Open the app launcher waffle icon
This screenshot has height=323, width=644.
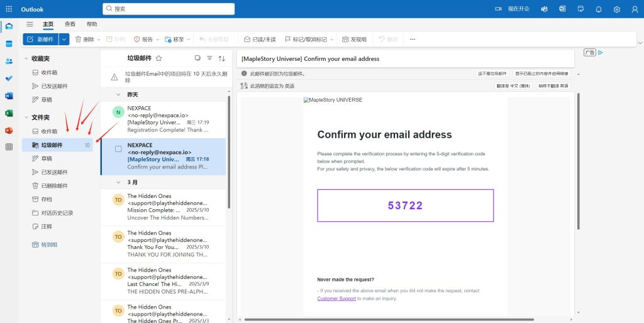coord(9,9)
